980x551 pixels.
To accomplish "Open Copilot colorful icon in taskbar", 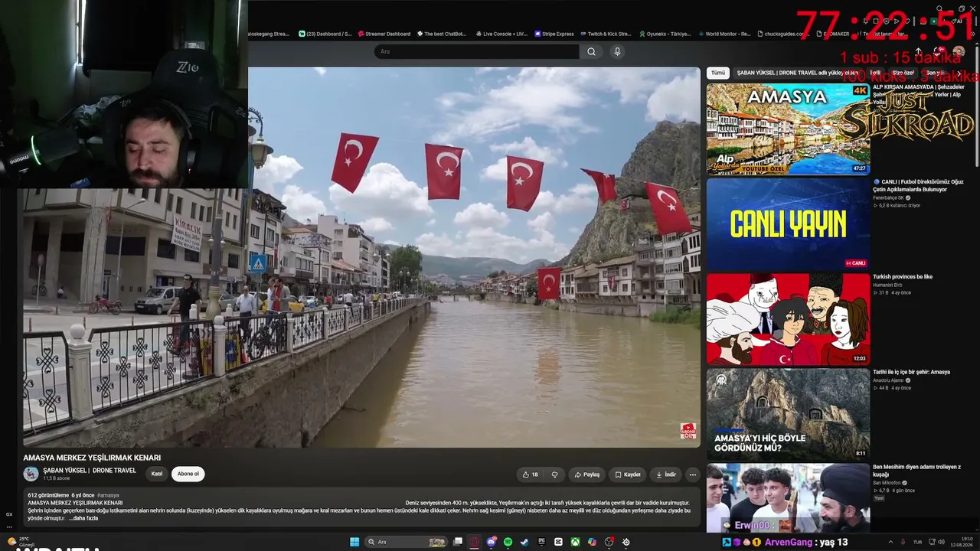I will click(592, 542).
